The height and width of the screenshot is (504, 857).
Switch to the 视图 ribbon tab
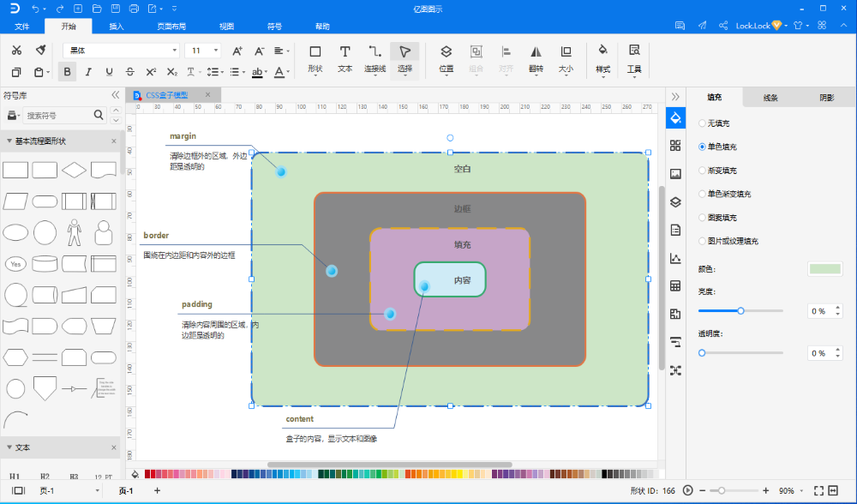coord(227,27)
